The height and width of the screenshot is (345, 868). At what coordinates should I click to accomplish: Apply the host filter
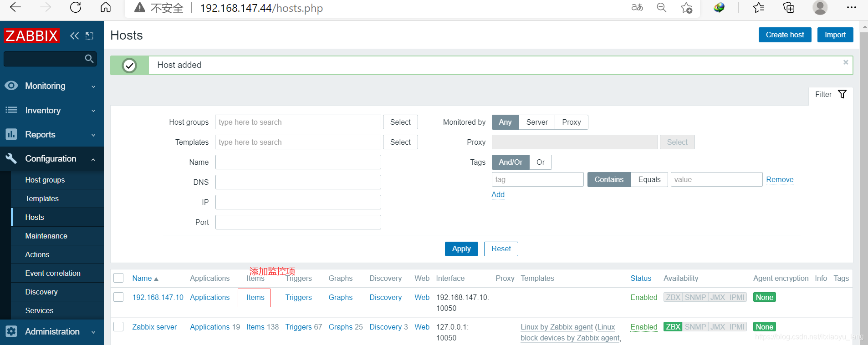point(461,249)
